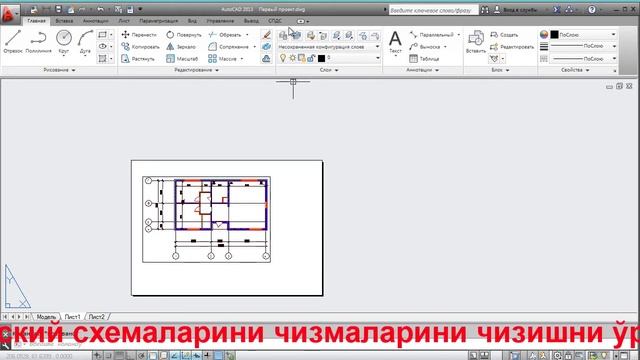The image size is (640, 360).
Task: Select the Дуга arc tool
Action: pyautogui.click(x=85, y=42)
